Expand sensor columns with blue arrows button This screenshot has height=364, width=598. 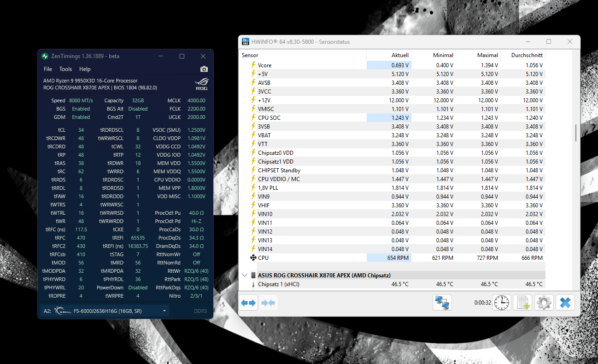pos(248,303)
